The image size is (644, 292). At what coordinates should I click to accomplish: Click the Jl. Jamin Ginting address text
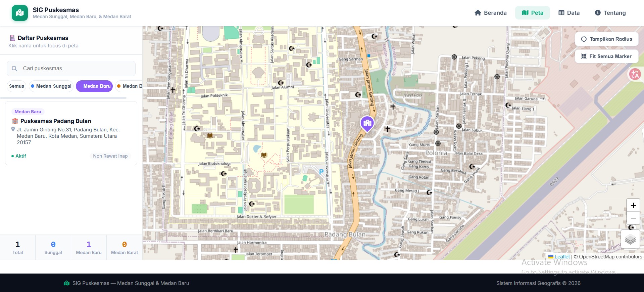(68, 136)
